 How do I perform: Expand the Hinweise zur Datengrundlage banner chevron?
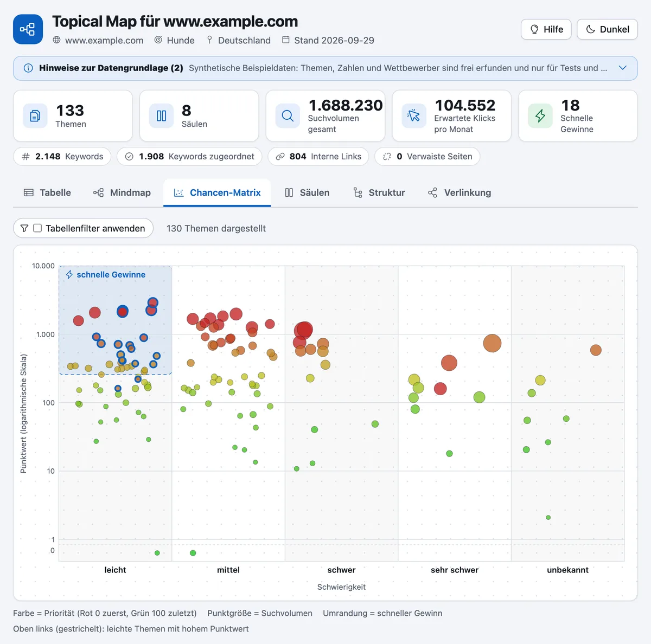623,68
